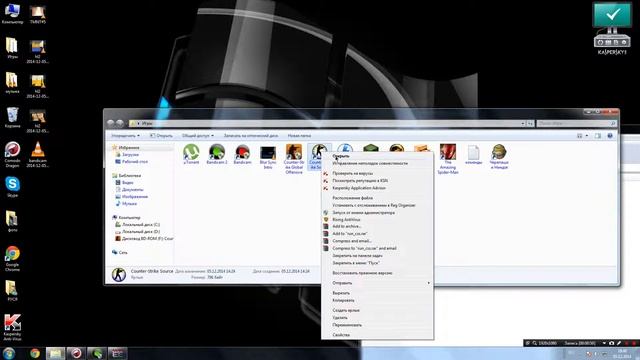The image size is (640, 360).
Task: Choose Проверить на вирусы
Action: click(378, 173)
